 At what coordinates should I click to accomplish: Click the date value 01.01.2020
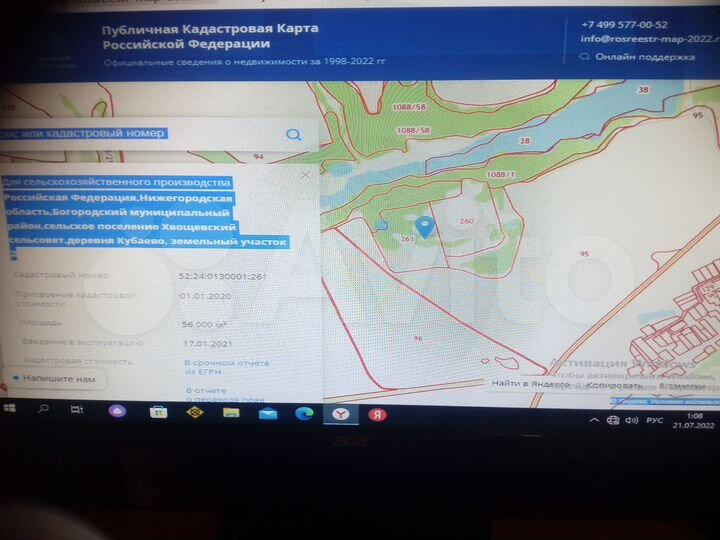click(x=205, y=296)
